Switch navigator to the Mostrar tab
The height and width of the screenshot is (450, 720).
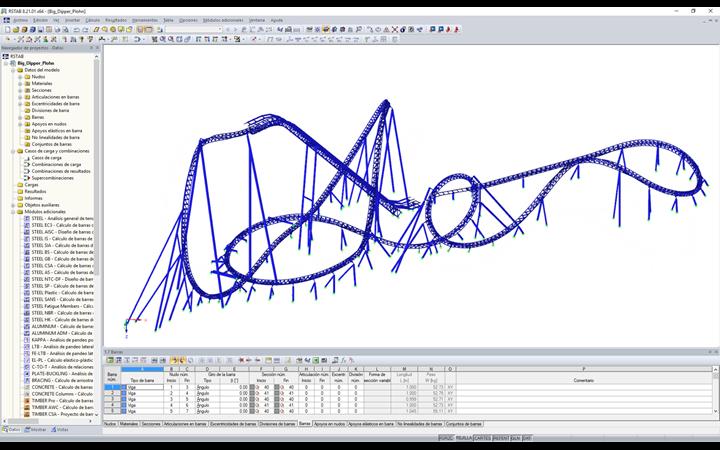tap(36, 430)
